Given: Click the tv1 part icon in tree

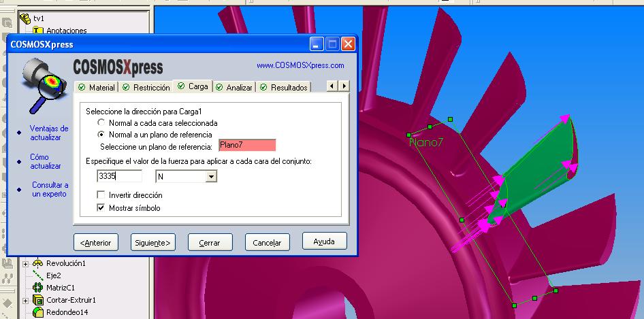Looking at the screenshot, I should [x=25, y=18].
